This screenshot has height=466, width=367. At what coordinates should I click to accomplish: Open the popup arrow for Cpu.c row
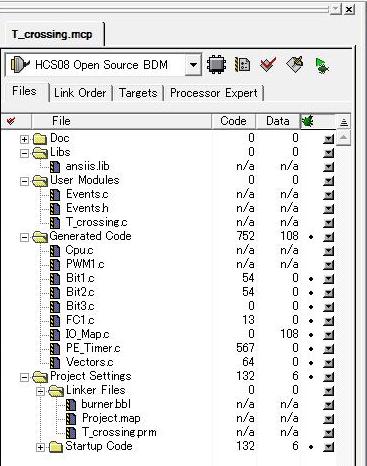click(329, 251)
